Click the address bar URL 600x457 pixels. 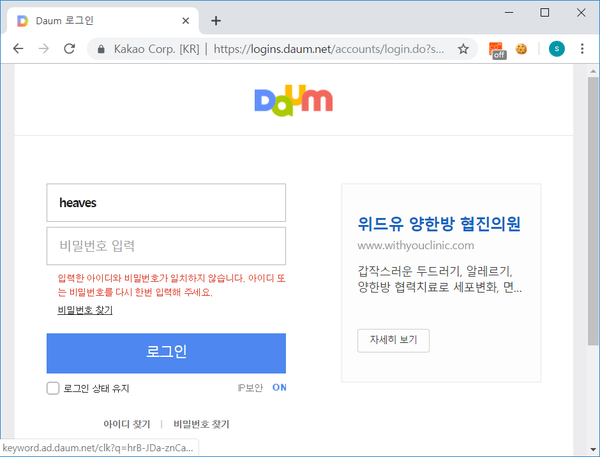pos(329,49)
